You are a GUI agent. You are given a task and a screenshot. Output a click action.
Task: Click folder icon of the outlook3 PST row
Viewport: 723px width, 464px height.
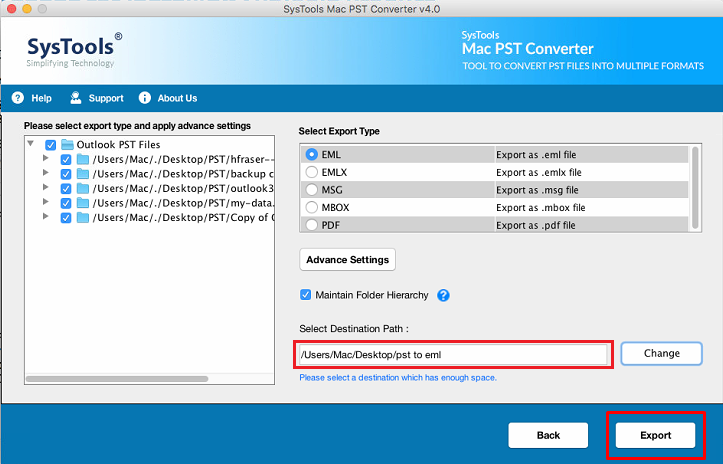83,189
